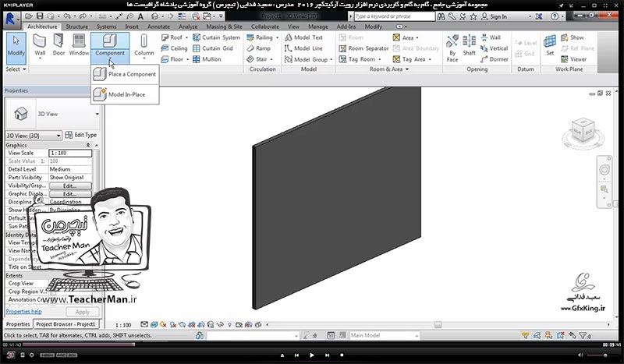The image size is (624, 364).
Task: Select the Room Separator tool
Action: pyautogui.click(x=363, y=48)
